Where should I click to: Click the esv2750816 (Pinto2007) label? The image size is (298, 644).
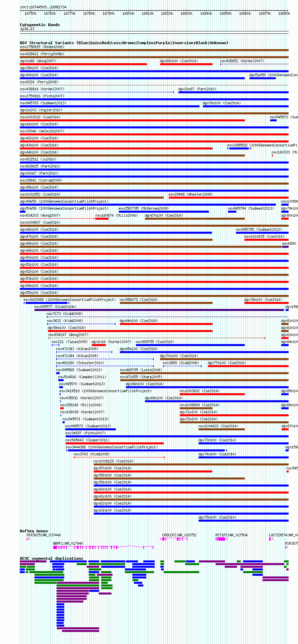pos(42,96)
